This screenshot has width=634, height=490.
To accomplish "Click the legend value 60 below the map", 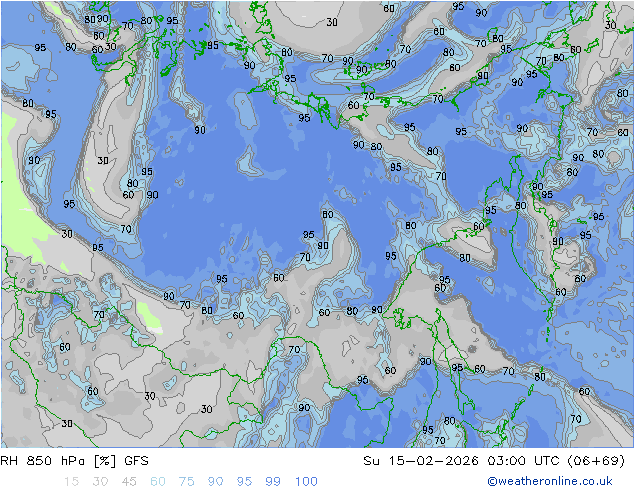I will click(157, 481).
